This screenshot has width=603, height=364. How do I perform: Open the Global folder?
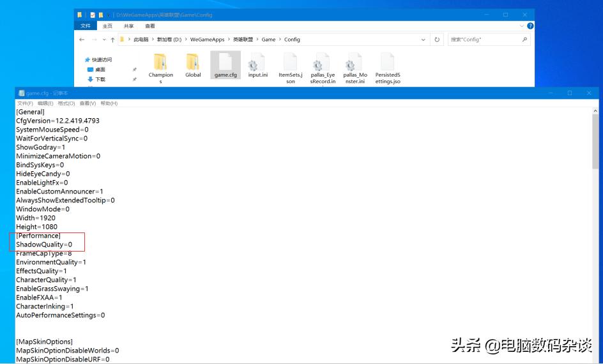[193, 66]
